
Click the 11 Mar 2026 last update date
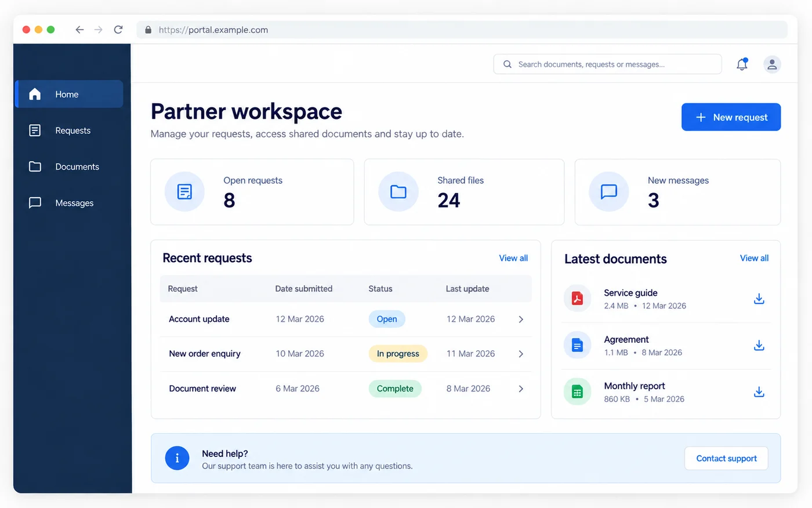point(470,354)
